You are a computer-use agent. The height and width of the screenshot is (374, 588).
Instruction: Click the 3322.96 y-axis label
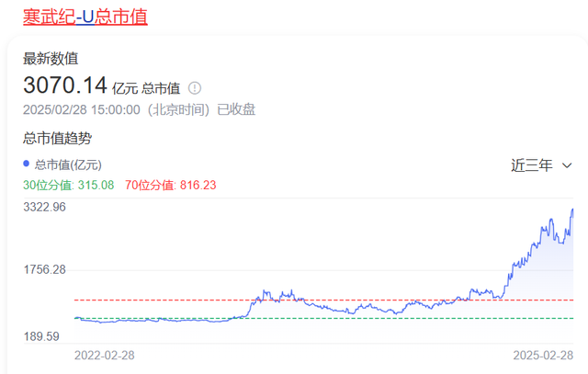point(45,207)
